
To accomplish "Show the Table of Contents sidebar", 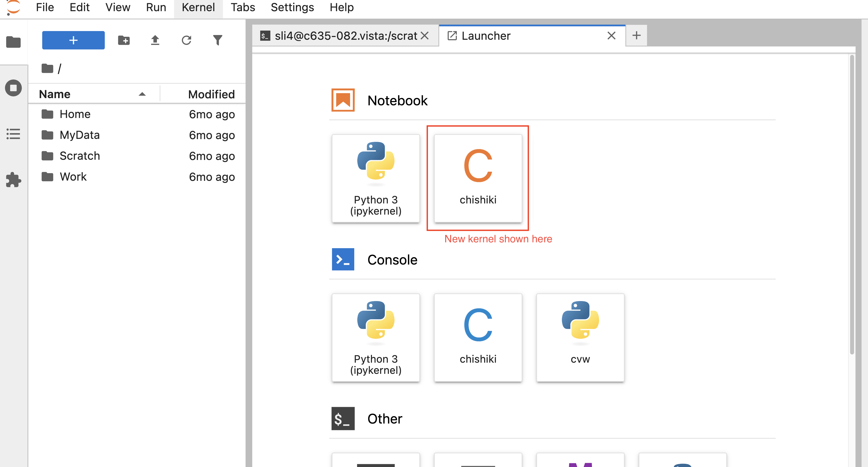I will (13, 134).
